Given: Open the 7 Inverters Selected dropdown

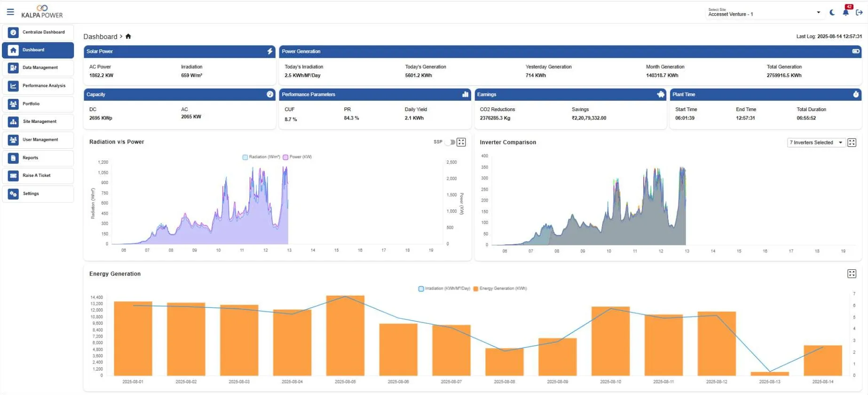Looking at the screenshot, I should [816, 143].
